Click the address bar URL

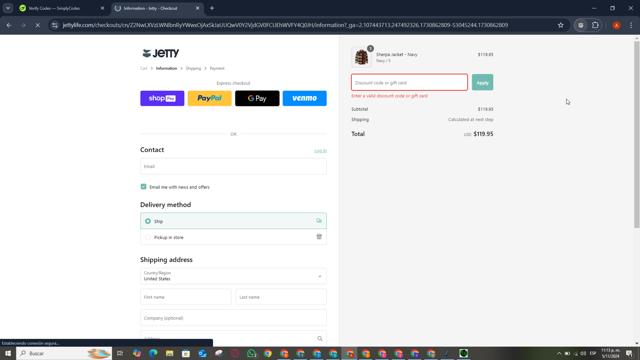[x=285, y=25]
